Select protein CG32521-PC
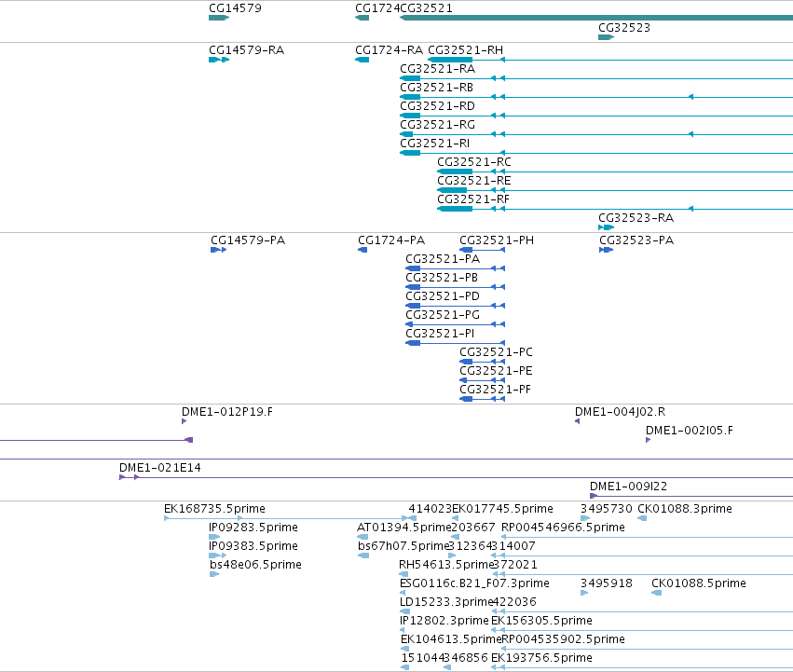The height and width of the screenshot is (672, 793). pyautogui.click(x=496, y=352)
